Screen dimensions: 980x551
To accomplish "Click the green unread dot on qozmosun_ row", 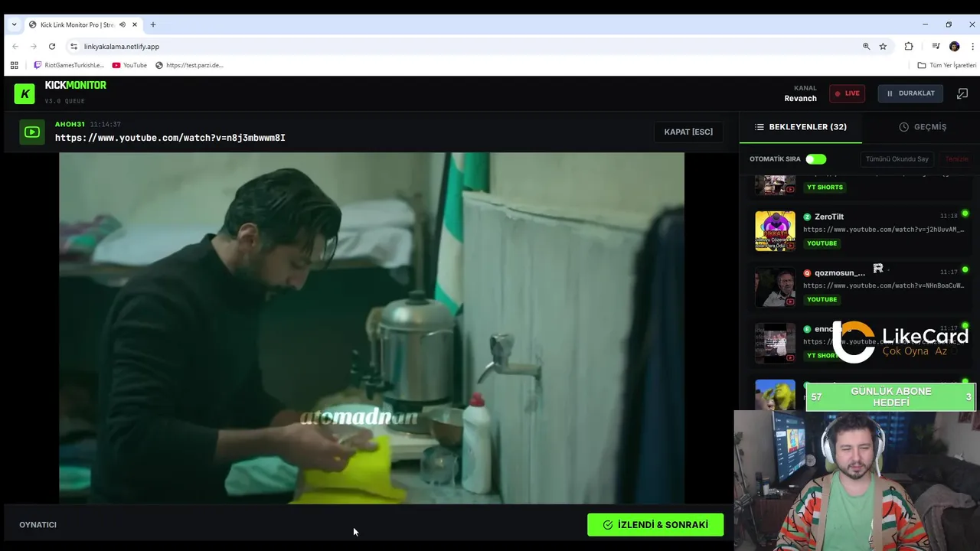I will (x=965, y=269).
